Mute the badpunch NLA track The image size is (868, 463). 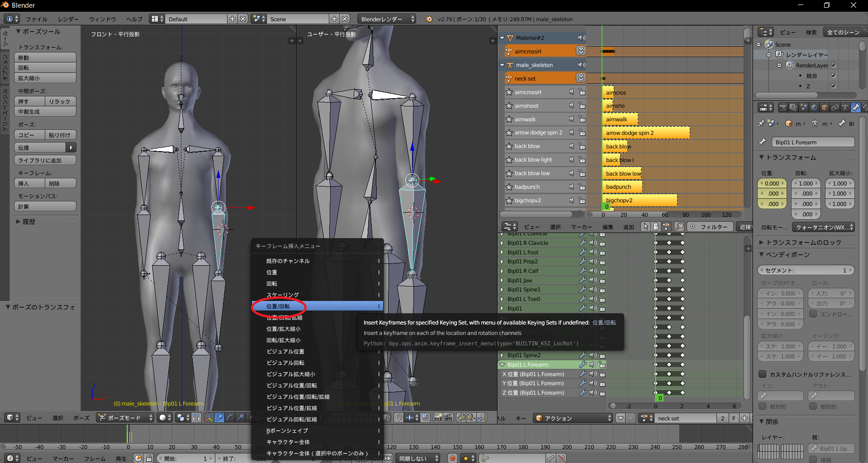coord(572,187)
